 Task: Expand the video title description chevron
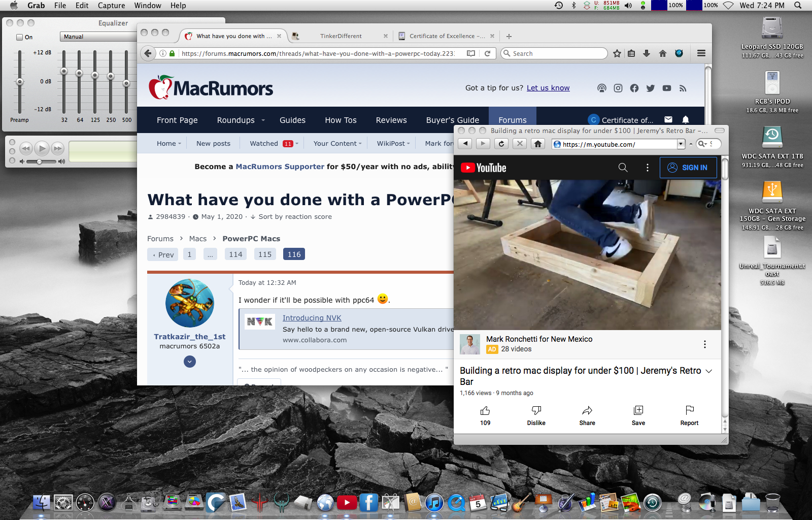709,371
